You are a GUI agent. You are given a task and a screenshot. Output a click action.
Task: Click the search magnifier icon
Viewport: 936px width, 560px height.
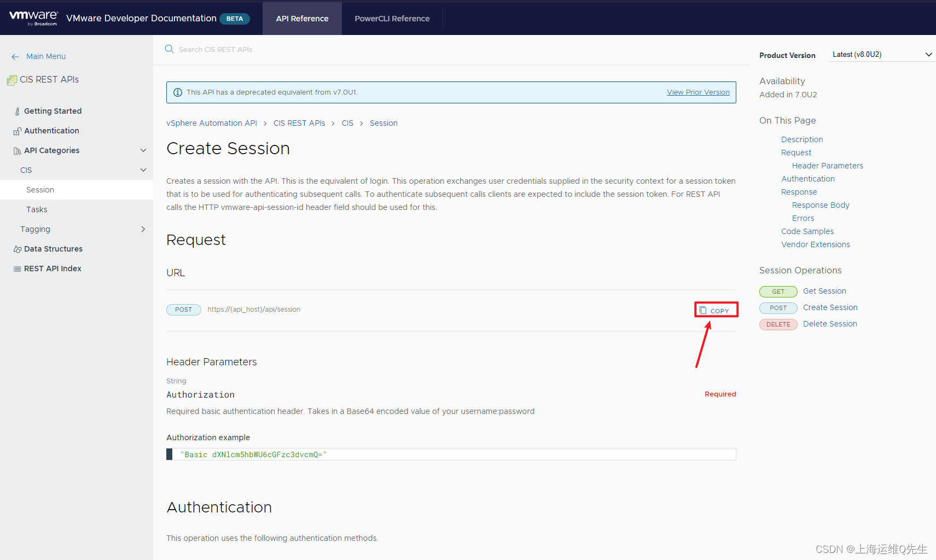click(x=169, y=49)
